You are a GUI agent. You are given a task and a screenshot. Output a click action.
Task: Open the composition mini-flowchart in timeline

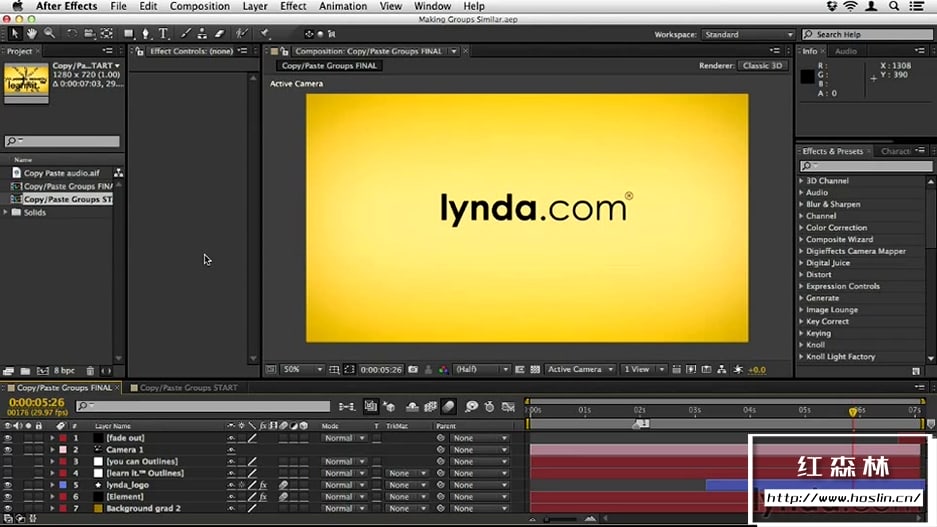pyautogui.click(x=347, y=407)
